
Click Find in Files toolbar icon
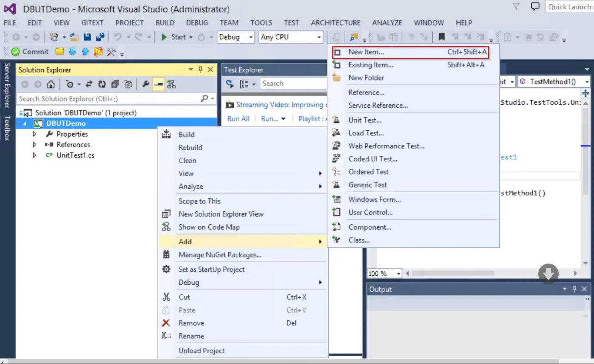coord(354,37)
